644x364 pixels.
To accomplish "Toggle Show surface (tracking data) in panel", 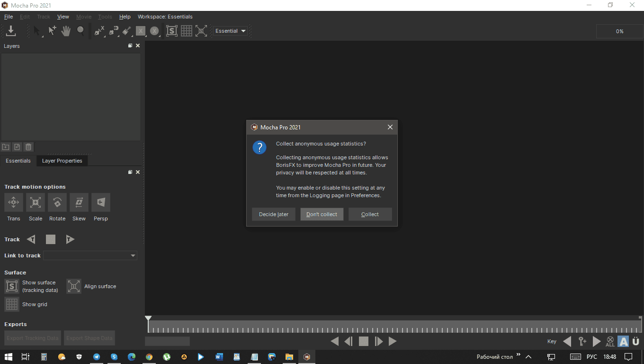I will click(x=12, y=286).
